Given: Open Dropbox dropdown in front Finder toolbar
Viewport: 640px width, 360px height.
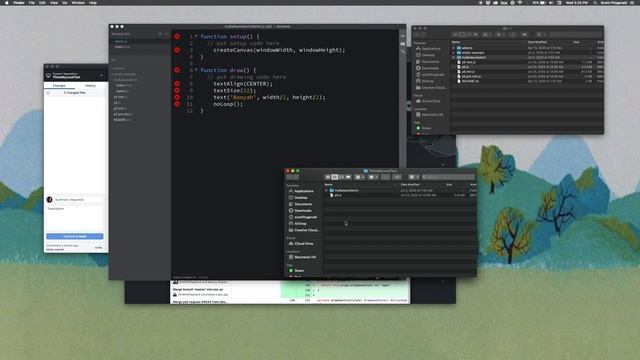Looking at the screenshot, I should click(413, 177).
